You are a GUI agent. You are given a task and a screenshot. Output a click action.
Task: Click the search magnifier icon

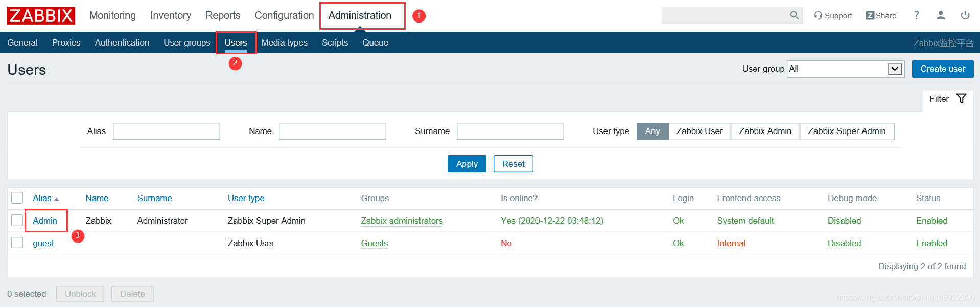click(794, 15)
